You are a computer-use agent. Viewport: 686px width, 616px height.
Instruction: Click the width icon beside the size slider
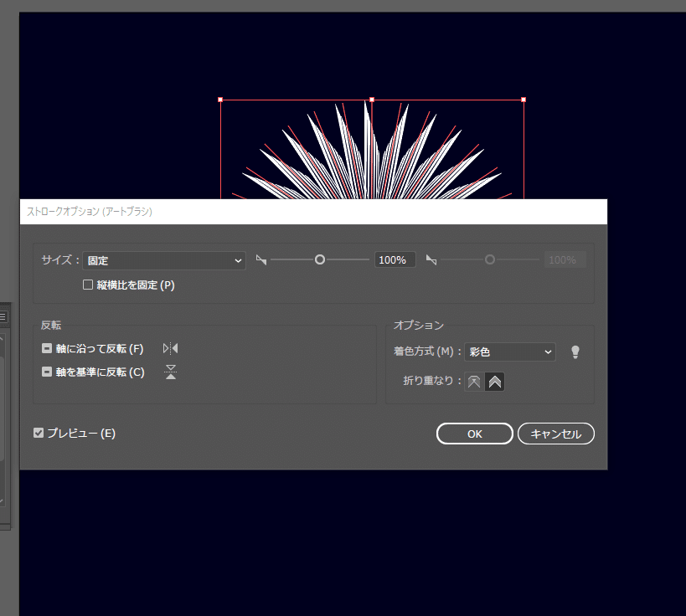(x=261, y=260)
